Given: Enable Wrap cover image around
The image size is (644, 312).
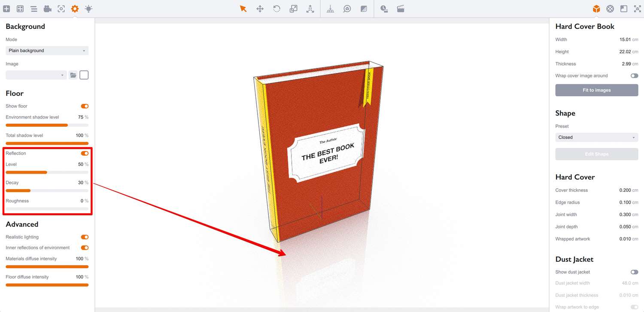Looking at the screenshot, I should click(x=634, y=76).
